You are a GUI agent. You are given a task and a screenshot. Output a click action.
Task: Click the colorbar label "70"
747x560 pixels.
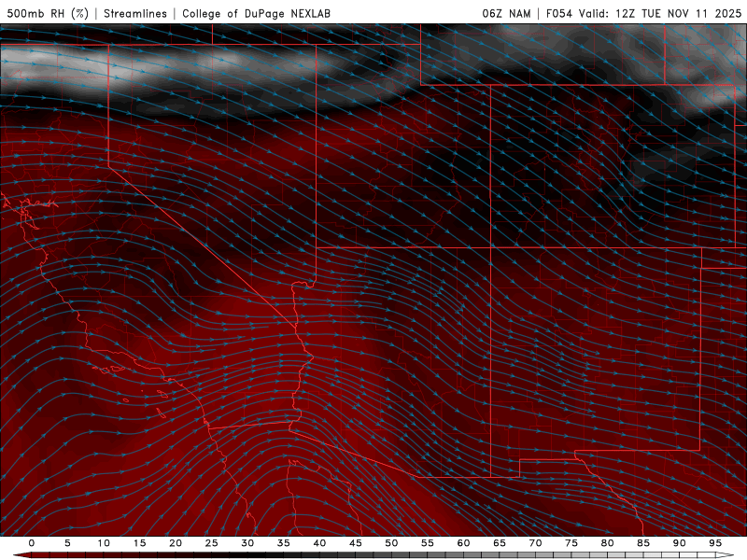(535, 543)
